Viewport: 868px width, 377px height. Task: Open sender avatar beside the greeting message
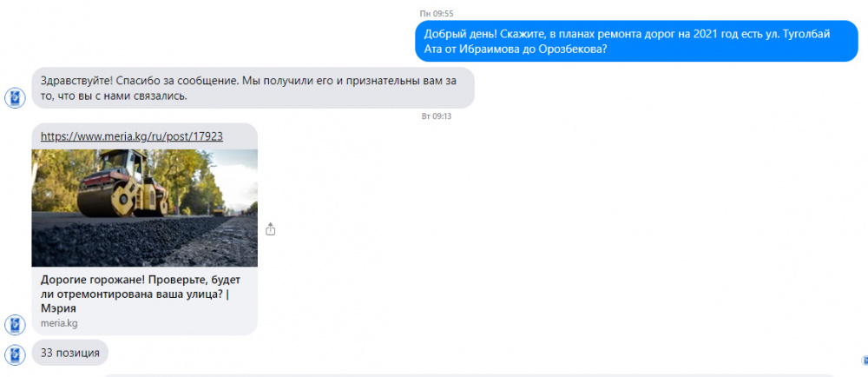tap(15, 98)
